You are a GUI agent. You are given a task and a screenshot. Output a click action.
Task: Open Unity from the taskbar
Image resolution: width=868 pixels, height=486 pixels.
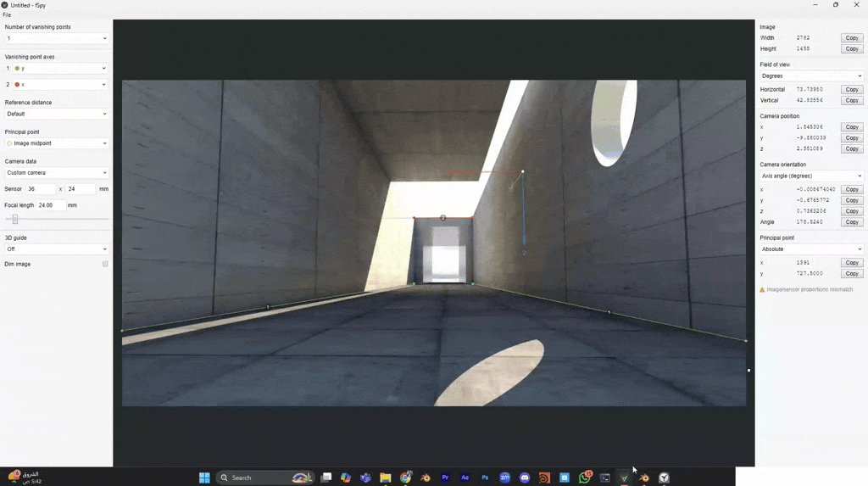point(665,478)
